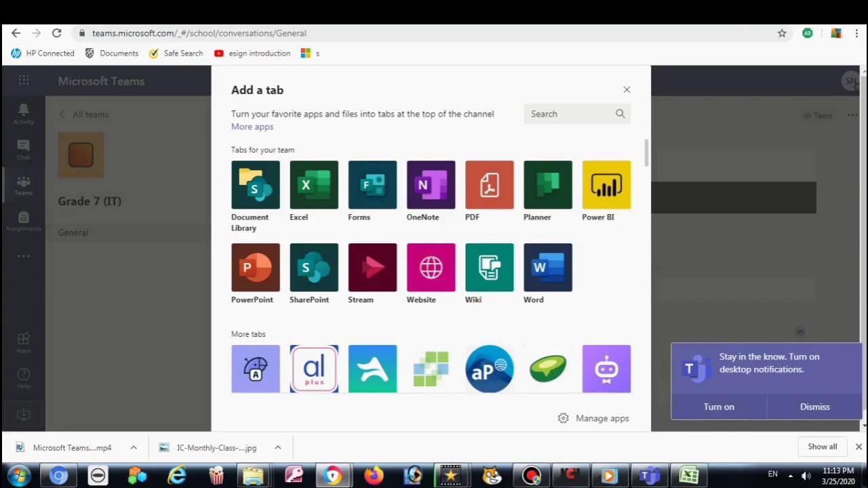Click the taskbar clock showing 11:13 PM
This screenshot has width=868, height=488.
pyautogui.click(x=838, y=476)
